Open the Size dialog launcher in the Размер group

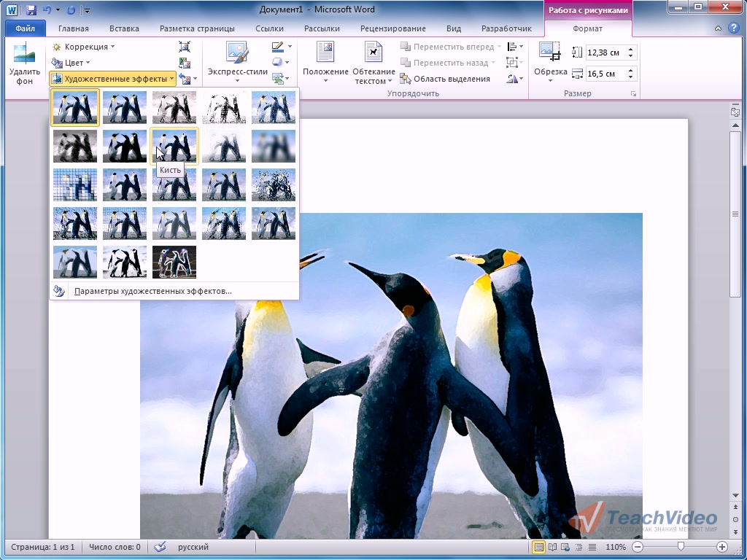(633, 94)
